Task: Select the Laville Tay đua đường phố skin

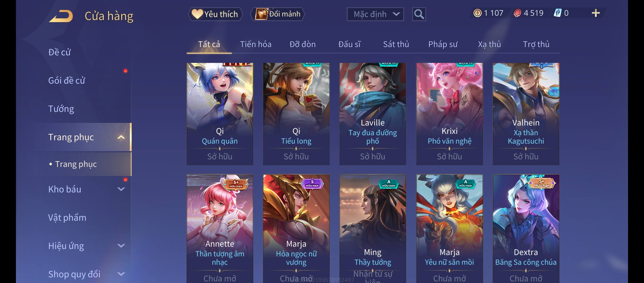Action: click(x=373, y=114)
